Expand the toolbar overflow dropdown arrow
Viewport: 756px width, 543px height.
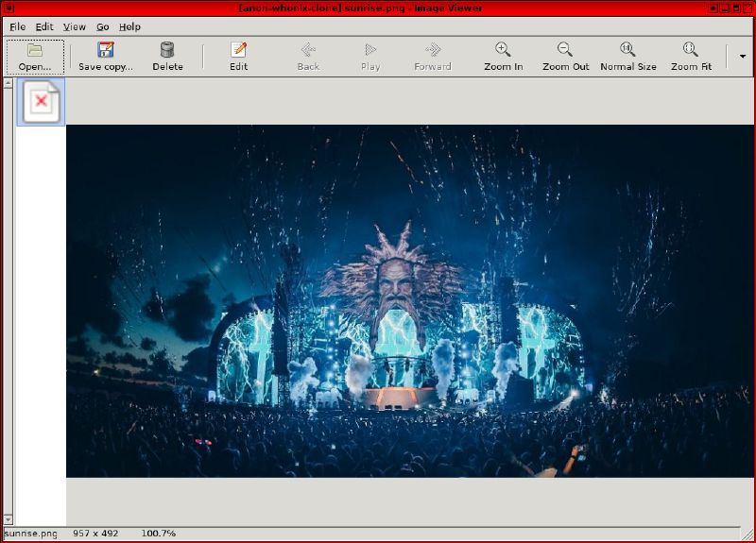742,57
